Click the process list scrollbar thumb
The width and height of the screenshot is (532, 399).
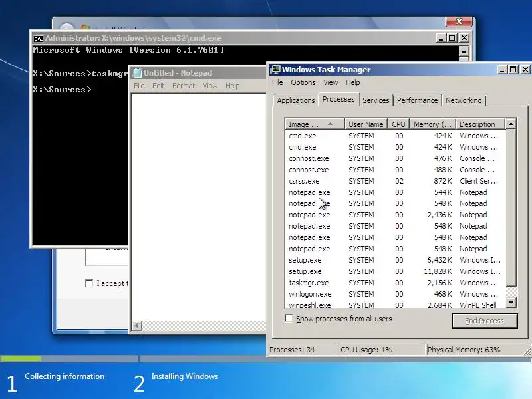511,207
